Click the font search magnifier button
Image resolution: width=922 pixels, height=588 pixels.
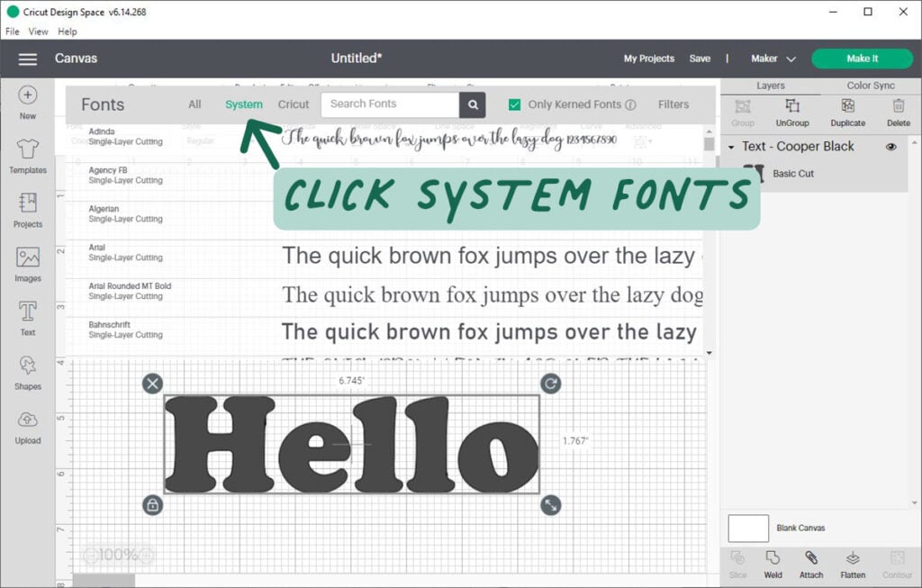[x=473, y=104]
